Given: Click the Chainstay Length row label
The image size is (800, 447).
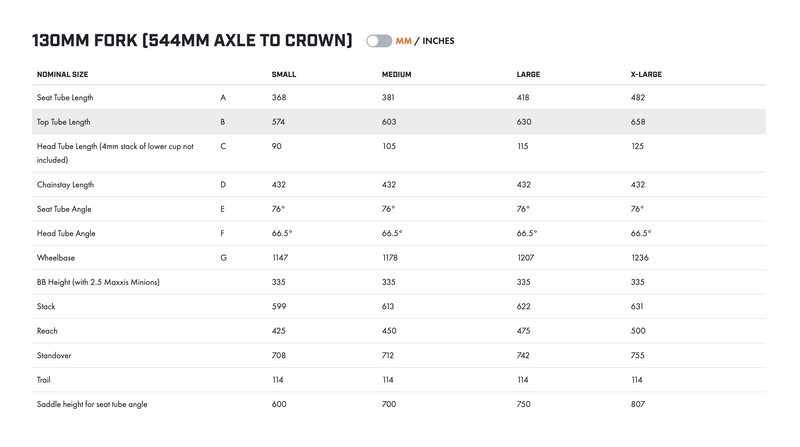Looking at the screenshot, I should [65, 185].
